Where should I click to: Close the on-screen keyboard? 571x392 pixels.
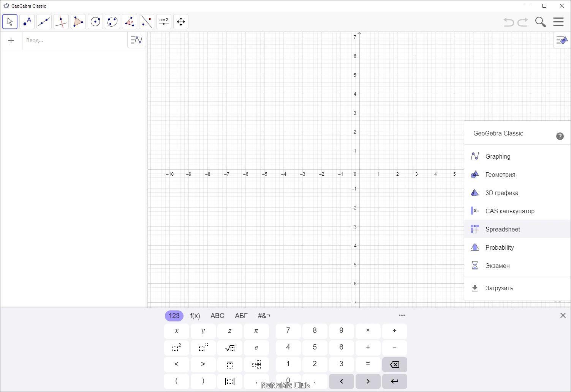pyautogui.click(x=563, y=315)
